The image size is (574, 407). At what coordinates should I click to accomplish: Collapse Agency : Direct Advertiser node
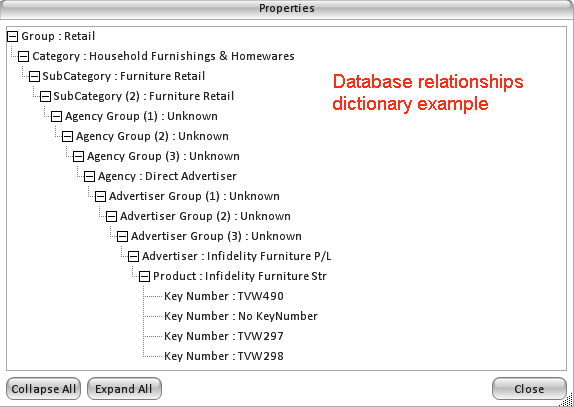tap(89, 176)
